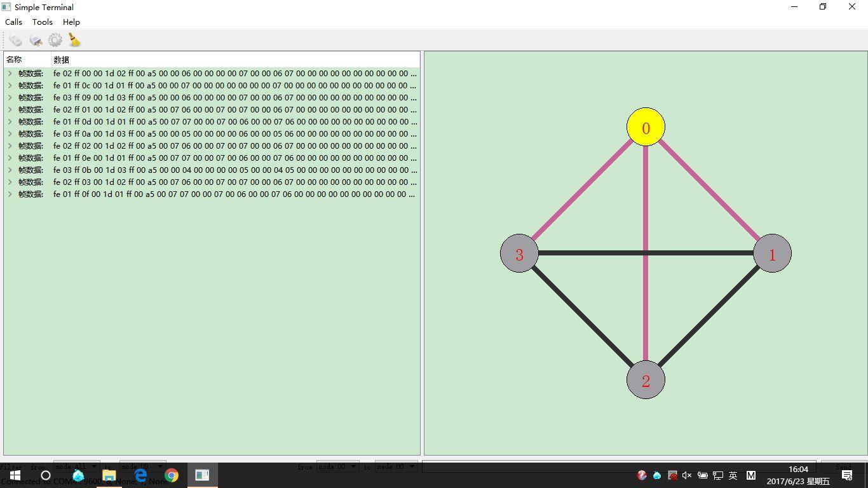Expand the row starting fe 03 ff 09
Image resolution: width=868 pixels, height=488 pixels.
(x=10, y=98)
